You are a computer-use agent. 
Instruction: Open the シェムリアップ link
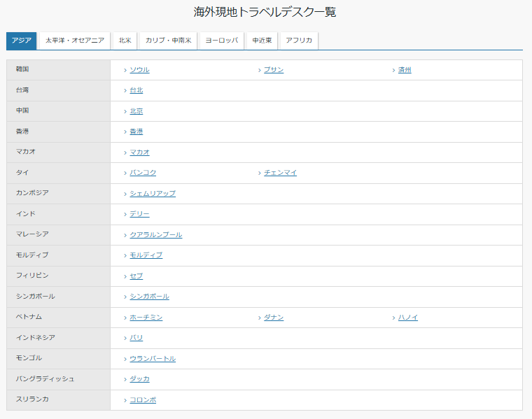[153, 193]
